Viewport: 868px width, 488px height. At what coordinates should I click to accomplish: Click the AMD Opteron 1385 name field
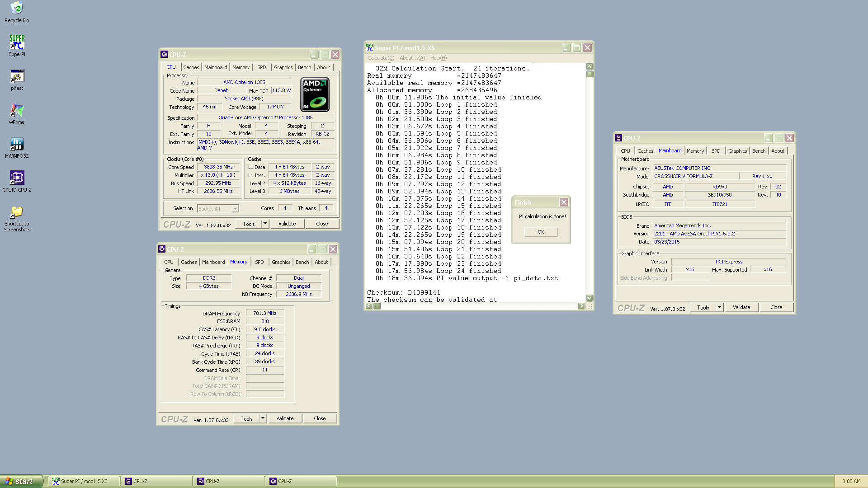tap(244, 82)
